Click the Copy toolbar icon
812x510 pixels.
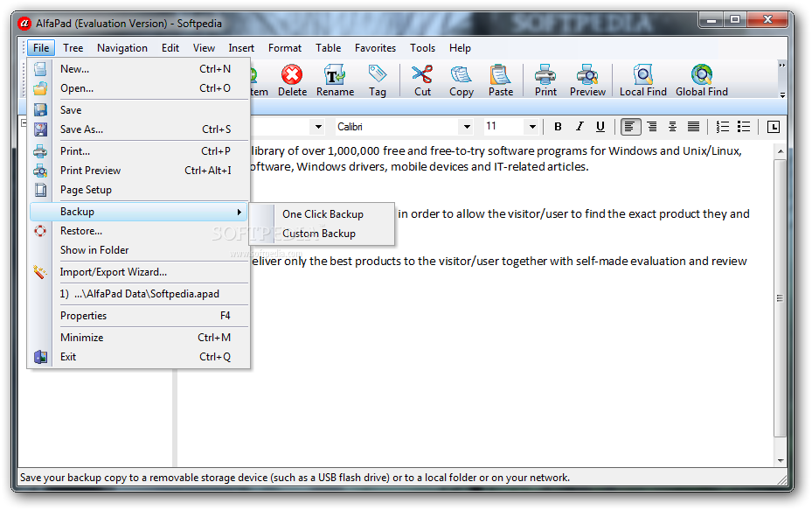coord(461,80)
